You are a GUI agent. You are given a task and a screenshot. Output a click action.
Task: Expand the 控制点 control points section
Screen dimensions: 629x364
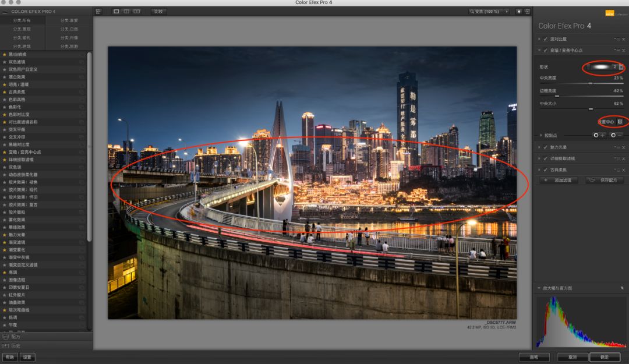tap(540, 136)
